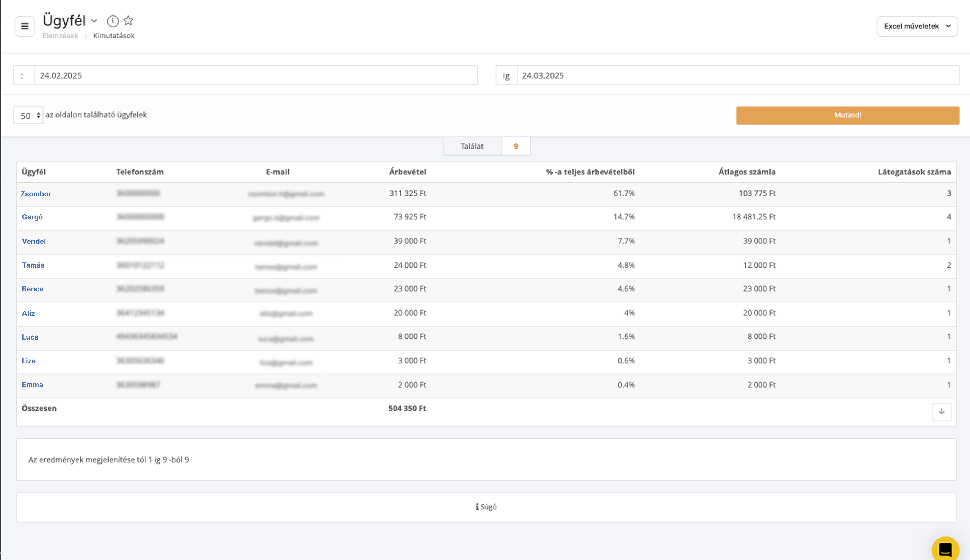970x560 pixels.
Task: Open the hamburger menu
Action: [x=25, y=26]
